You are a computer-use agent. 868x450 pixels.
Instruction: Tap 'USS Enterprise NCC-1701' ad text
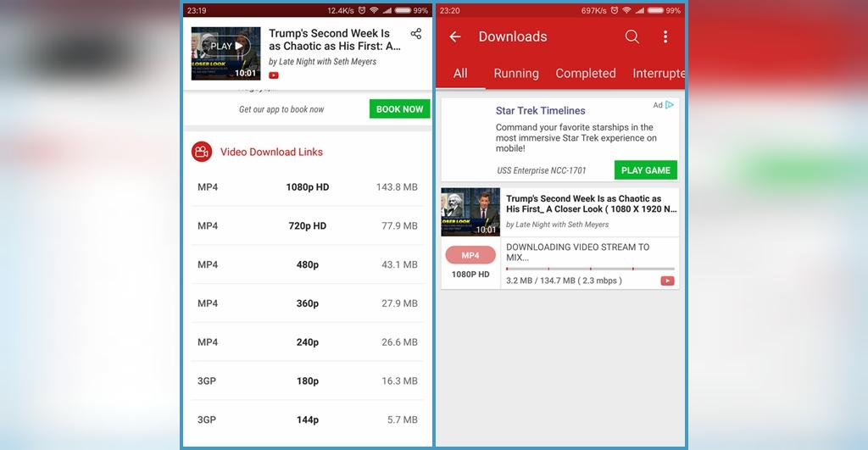point(541,170)
